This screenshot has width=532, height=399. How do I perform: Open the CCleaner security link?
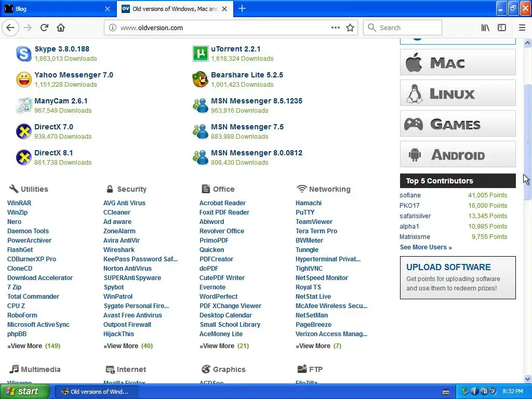click(x=117, y=212)
